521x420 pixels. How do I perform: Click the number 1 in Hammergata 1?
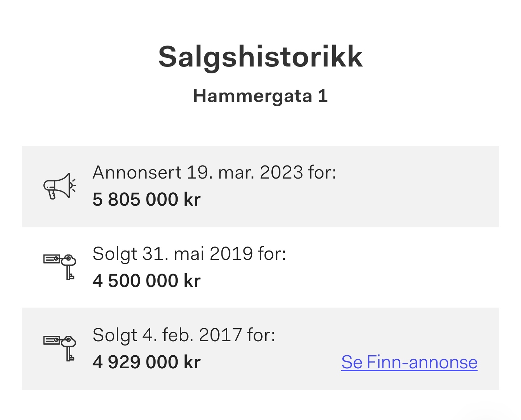[323, 96]
